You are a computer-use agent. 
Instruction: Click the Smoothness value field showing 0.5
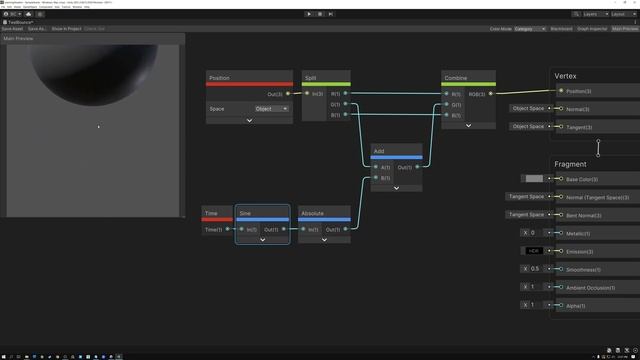tap(535, 269)
